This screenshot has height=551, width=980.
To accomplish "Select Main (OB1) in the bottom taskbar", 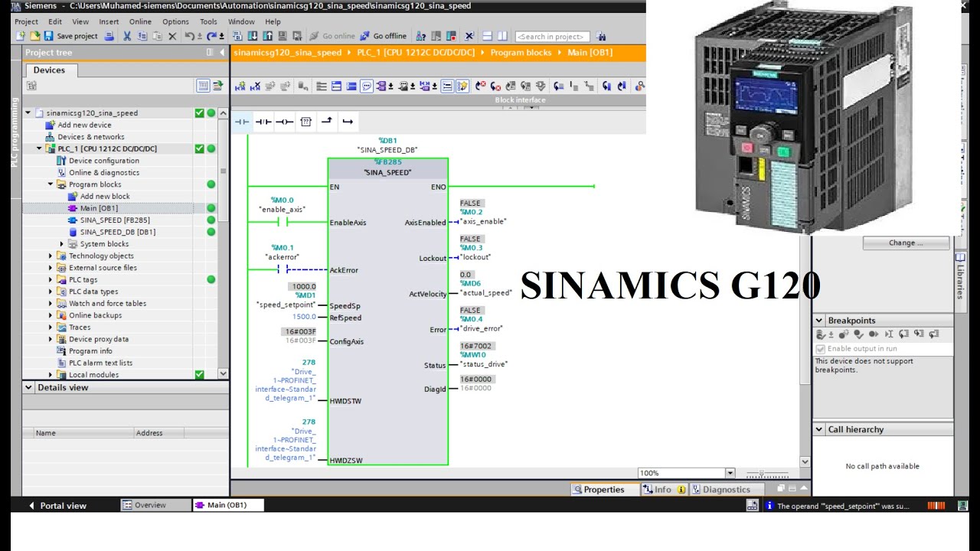I will 228,505.
